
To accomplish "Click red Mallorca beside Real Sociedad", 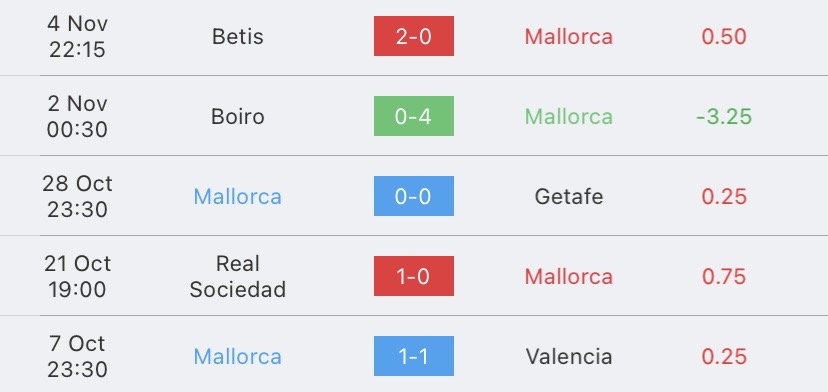I will click(x=569, y=276).
